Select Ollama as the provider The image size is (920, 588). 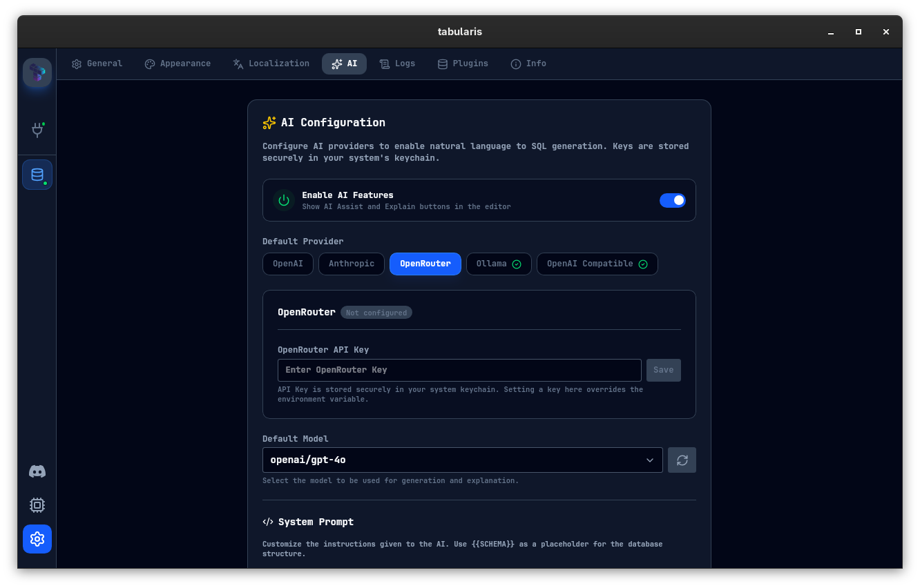pyautogui.click(x=499, y=264)
